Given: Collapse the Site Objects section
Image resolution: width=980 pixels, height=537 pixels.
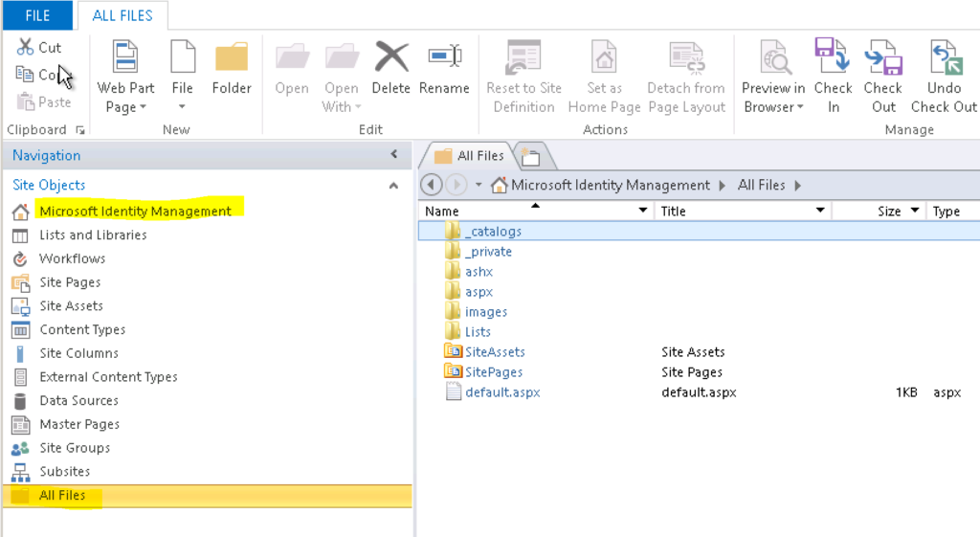Looking at the screenshot, I should (393, 186).
